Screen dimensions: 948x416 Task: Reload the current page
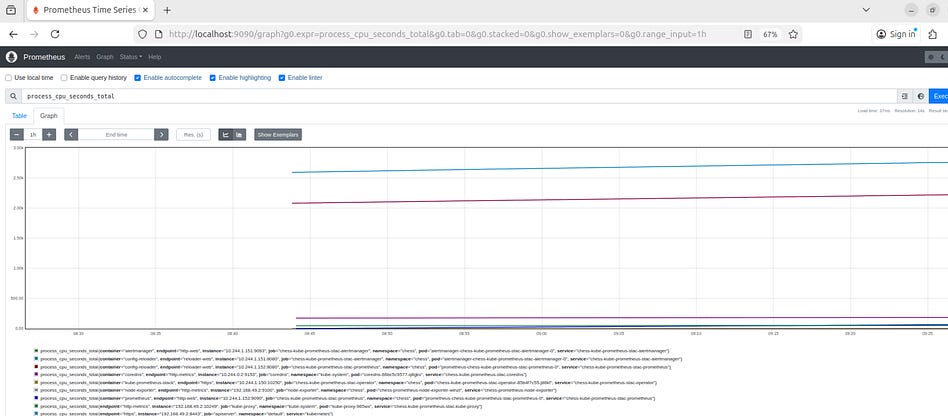[x=55, y=34]
